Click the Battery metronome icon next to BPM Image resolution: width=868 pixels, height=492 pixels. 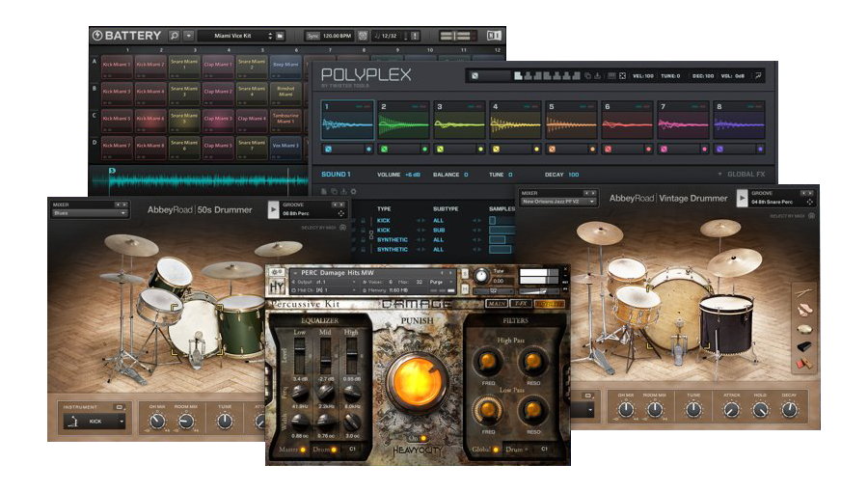click(x=363, y=36)
